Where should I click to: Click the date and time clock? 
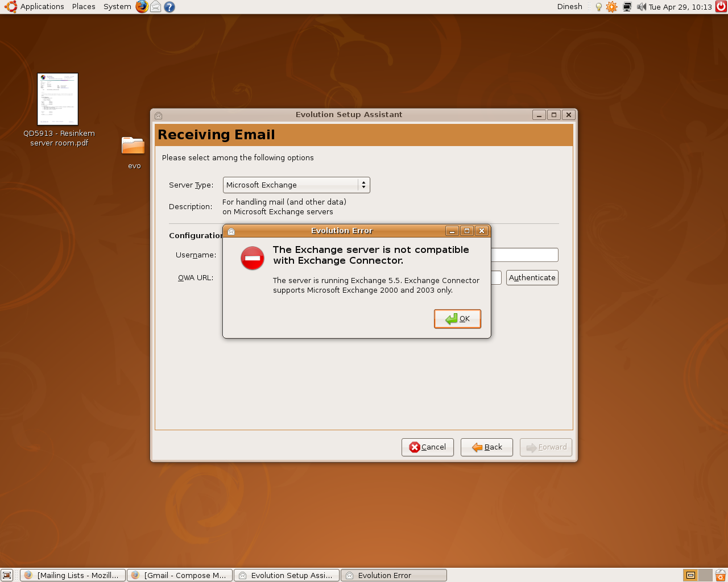(x=680, y=7)
